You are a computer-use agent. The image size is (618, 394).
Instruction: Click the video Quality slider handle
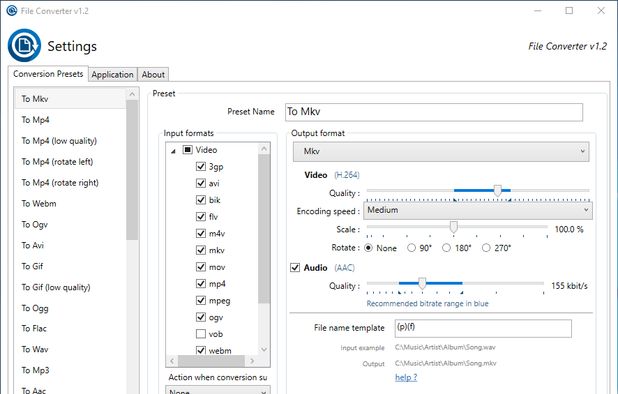point(497,191)
